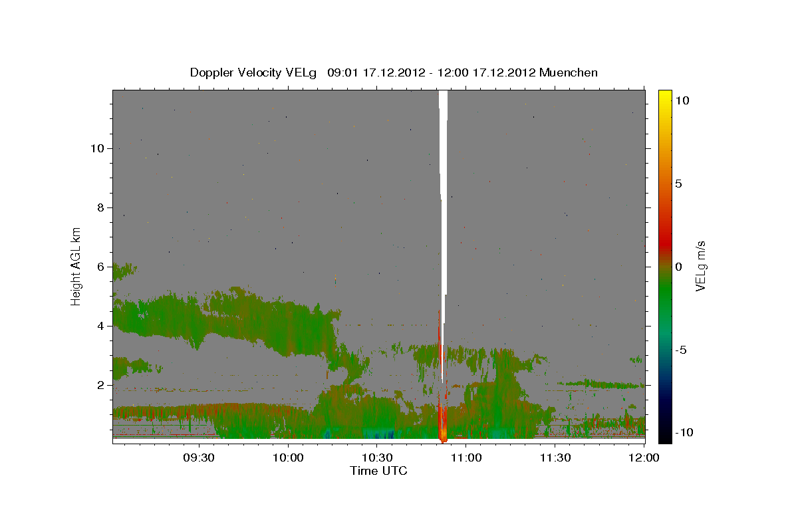
Task: Click the 11:00 time tick label
Action: (x=465, y=458)
